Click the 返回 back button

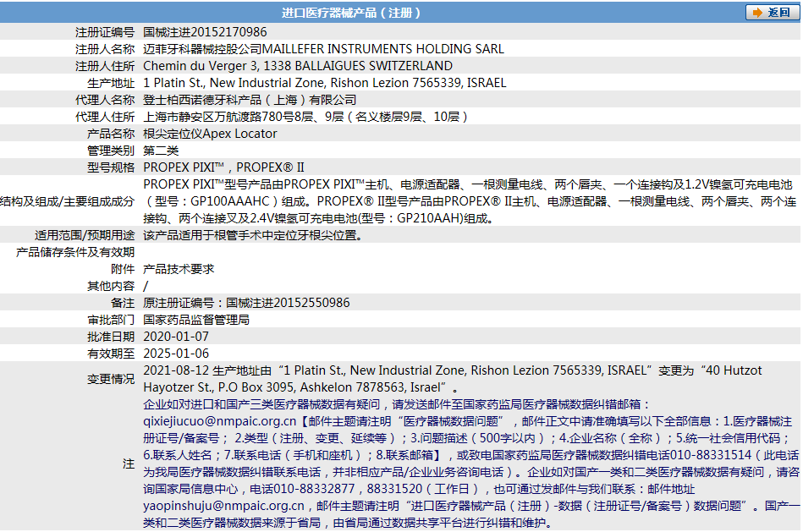pos(772,13)
